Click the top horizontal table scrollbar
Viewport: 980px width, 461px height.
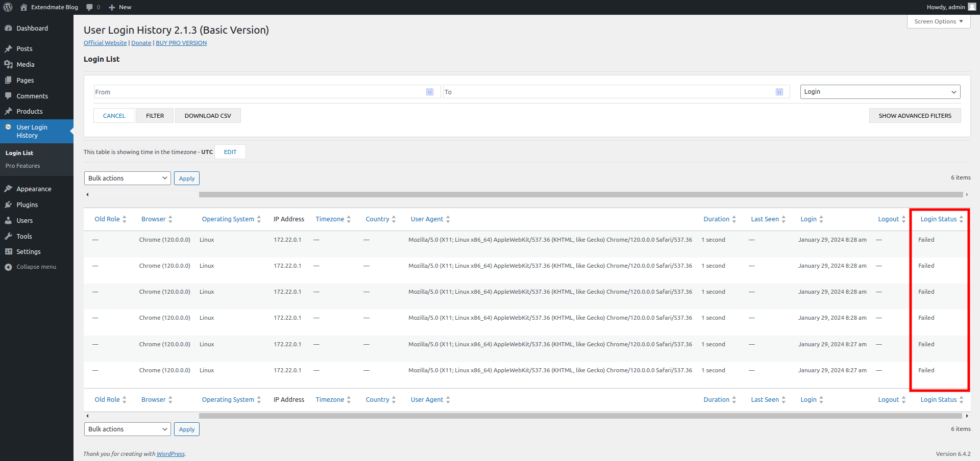[x=580, y=194]
